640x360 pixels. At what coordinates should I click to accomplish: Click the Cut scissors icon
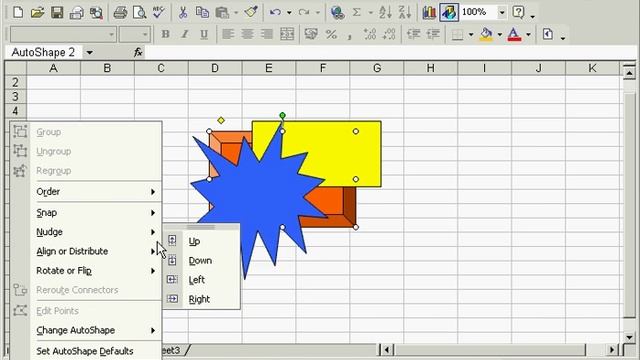[183, 12]
